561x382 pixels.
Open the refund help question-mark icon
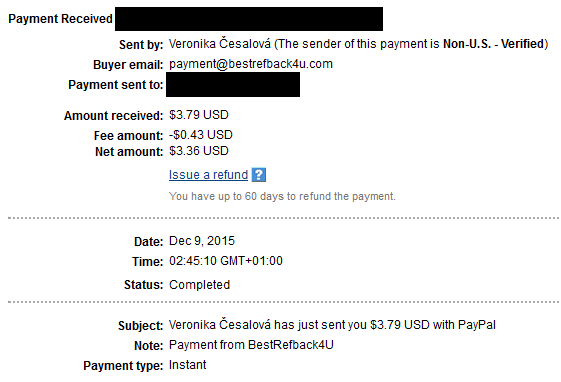258,175
